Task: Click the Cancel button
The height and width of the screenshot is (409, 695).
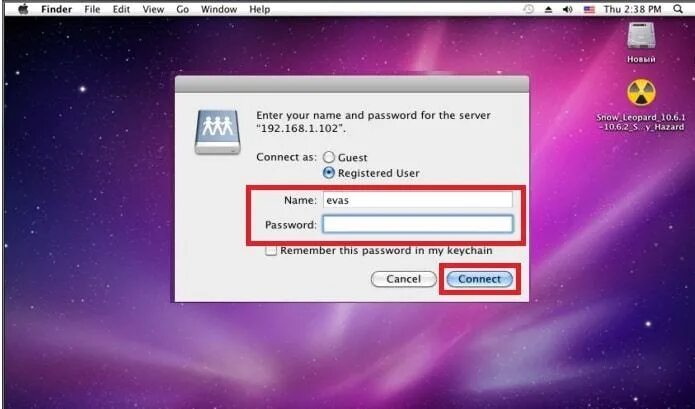Action: click(403, 279)
